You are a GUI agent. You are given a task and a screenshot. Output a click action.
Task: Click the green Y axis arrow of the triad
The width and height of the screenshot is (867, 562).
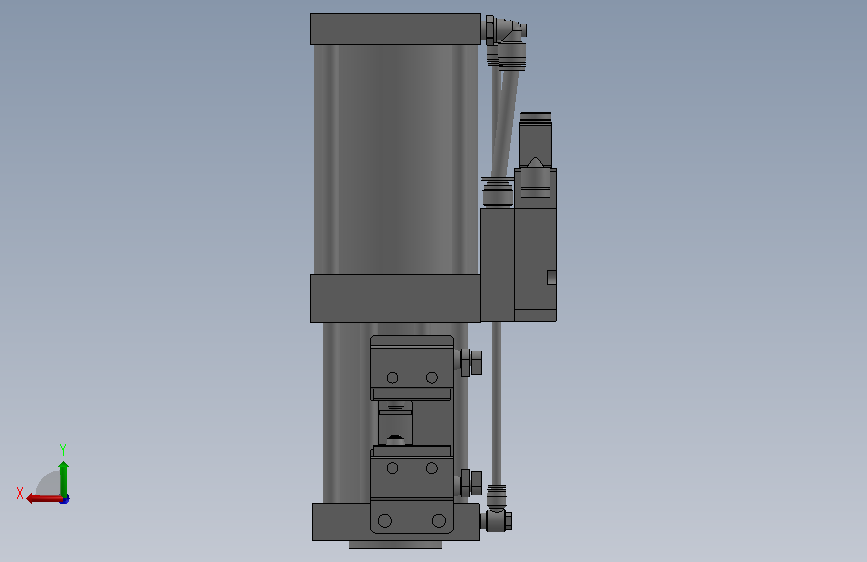point(64,478)
